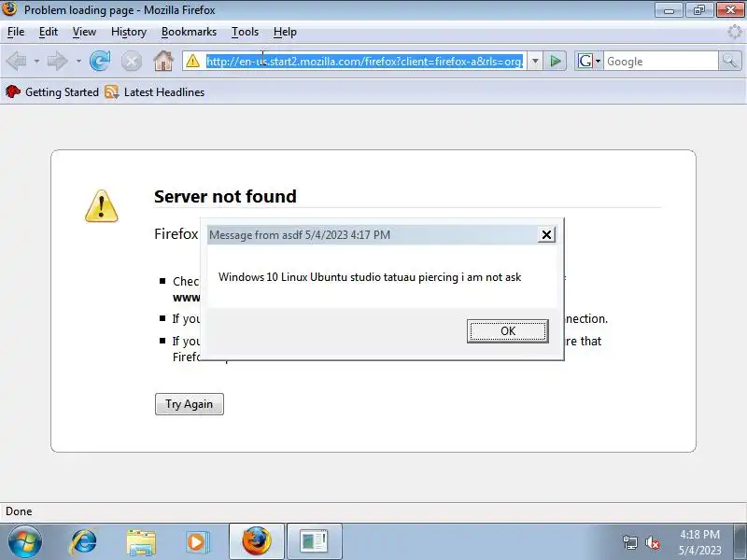
Task: Expand the address bar URL history dropdown
Action: coord(535,61)
